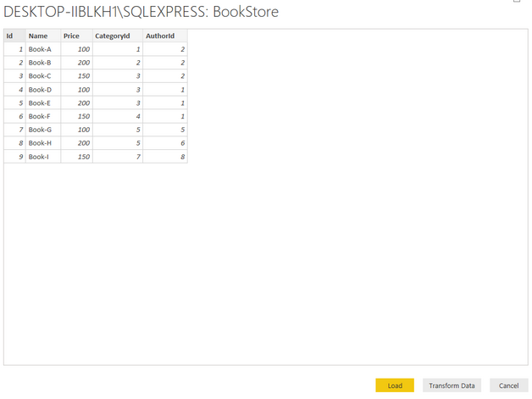Screen dimensions: 532x399
Task: Select the CategoryId column header
Action: click(x=117, y=36)
